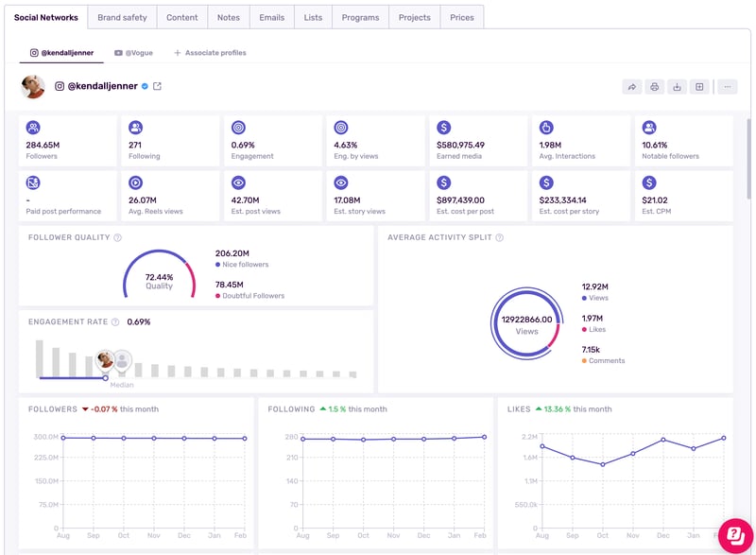
Task: Open the Emails tab
Action: [x=271, y=17]
